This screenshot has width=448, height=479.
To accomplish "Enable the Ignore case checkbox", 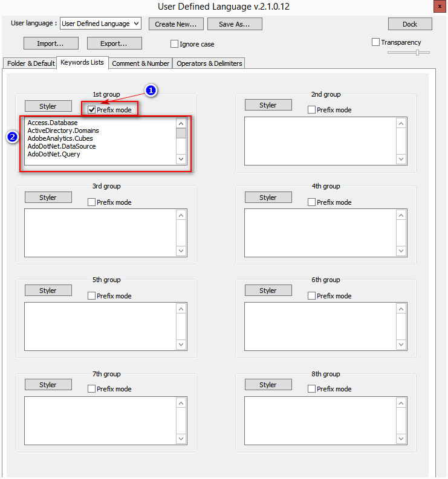I will tap(175, 44).
